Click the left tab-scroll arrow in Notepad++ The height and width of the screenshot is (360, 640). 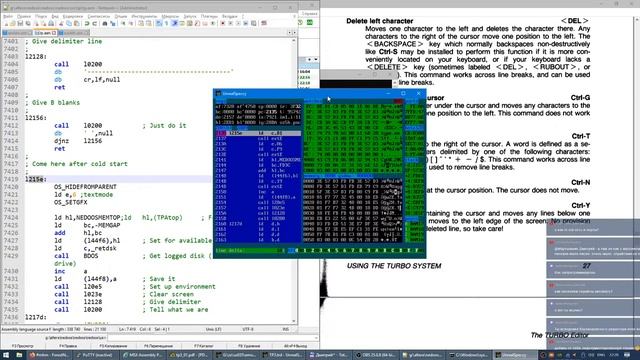click(x=289, y=33)
